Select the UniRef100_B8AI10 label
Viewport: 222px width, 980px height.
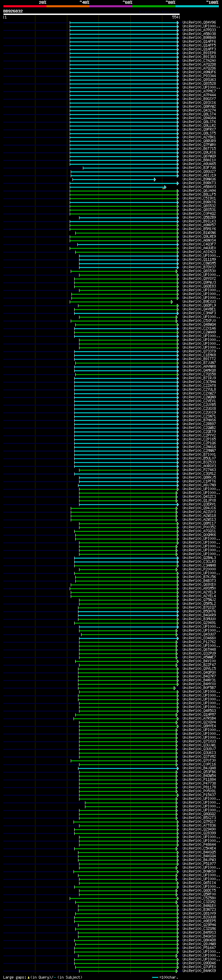coord(199,160)
